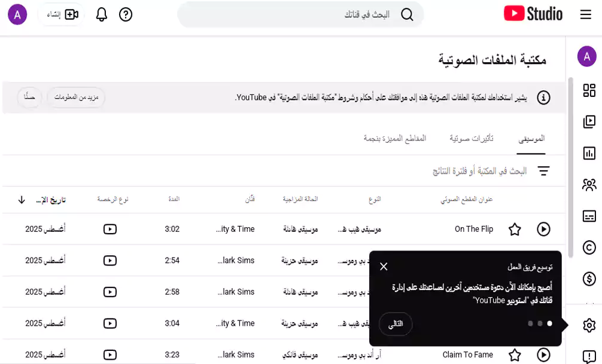602x364 pixels.
Task: Play the On The Flip track
Action: coord(545,229)
